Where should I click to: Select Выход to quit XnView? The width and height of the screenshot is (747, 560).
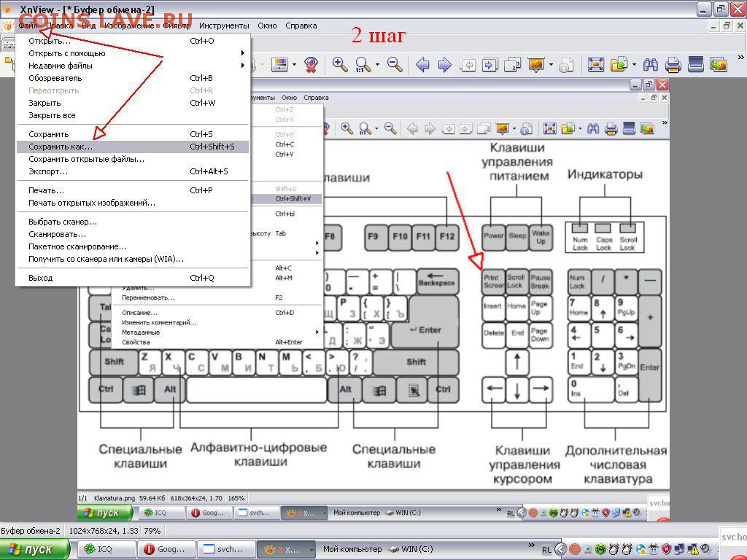click(133, 278)
